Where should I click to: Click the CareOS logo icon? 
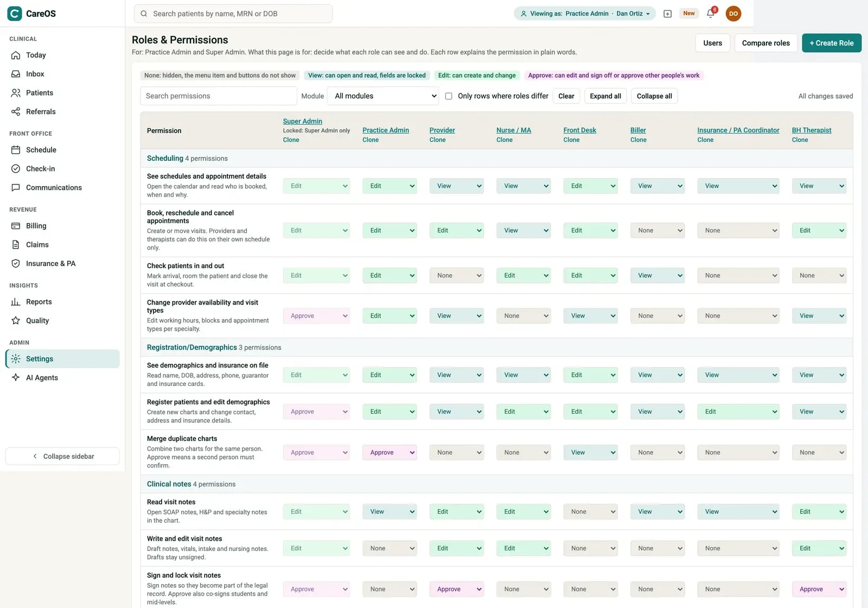15,14
